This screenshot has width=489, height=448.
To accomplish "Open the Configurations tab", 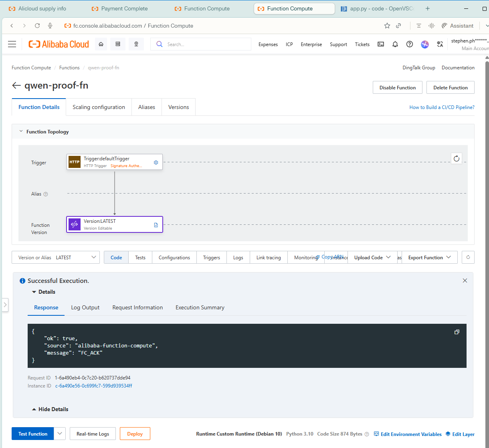I will tap(174, 257).
